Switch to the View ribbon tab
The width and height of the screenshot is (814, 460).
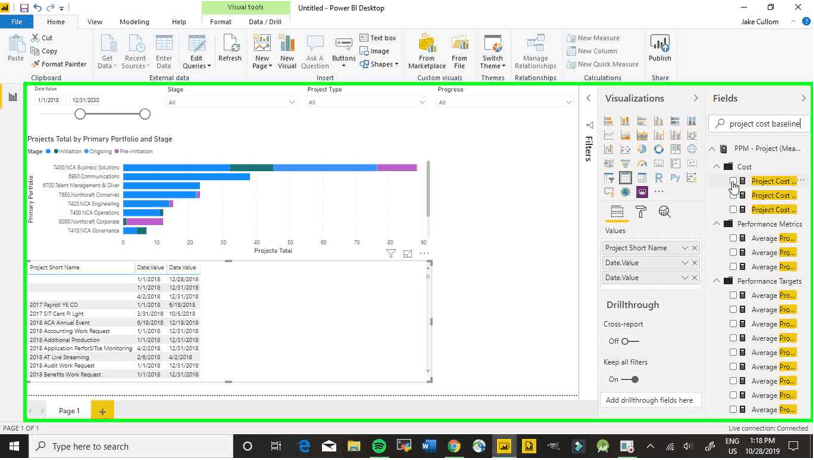pyautogui.click(x=94, y=22)
